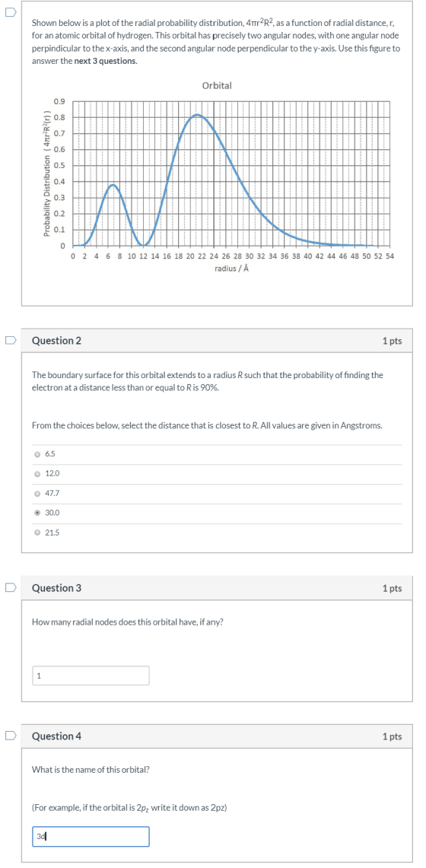This screenshot has width=426, height=868.
Task: Choose the 21.5 radio button
Action: [x=37, y=533]
